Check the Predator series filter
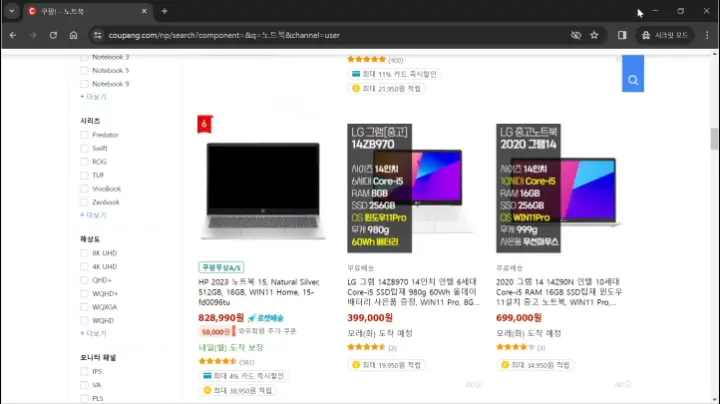 pos(84,135)
